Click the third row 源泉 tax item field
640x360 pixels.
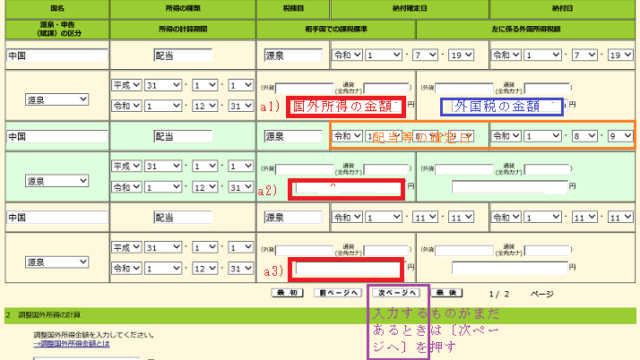coord(293,218)
